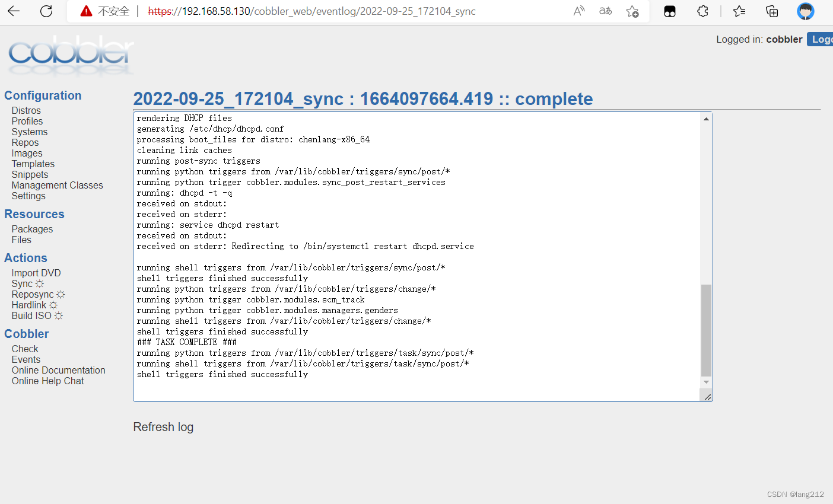Log out using the Logout button
The width and height of the screenshot is (833, 504).
click(821, 39)
